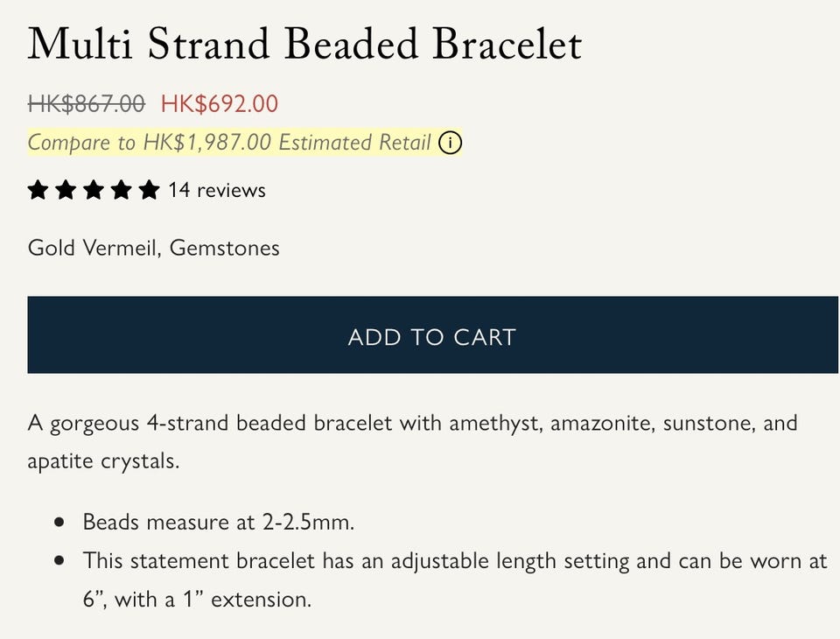Image resolution: width=840 pixels, height=639 pixels.
Task: Click the bullet dot before This statement bracelet
Action: 59,561
